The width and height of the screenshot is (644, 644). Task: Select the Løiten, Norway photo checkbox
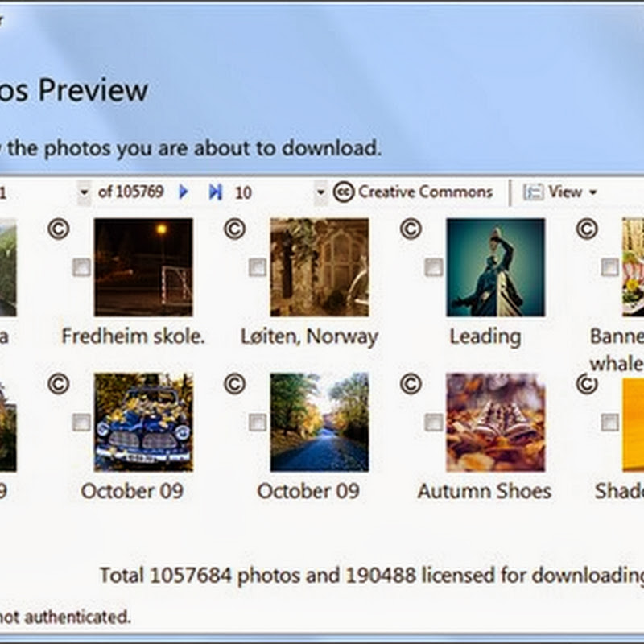[x=258, y=267]
